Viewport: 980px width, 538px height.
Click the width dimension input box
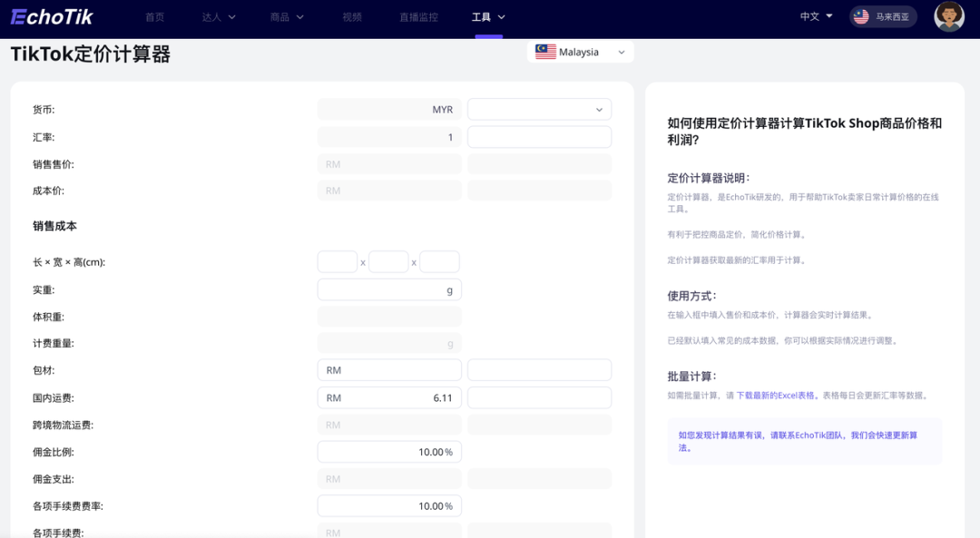(x=388, y=262)
